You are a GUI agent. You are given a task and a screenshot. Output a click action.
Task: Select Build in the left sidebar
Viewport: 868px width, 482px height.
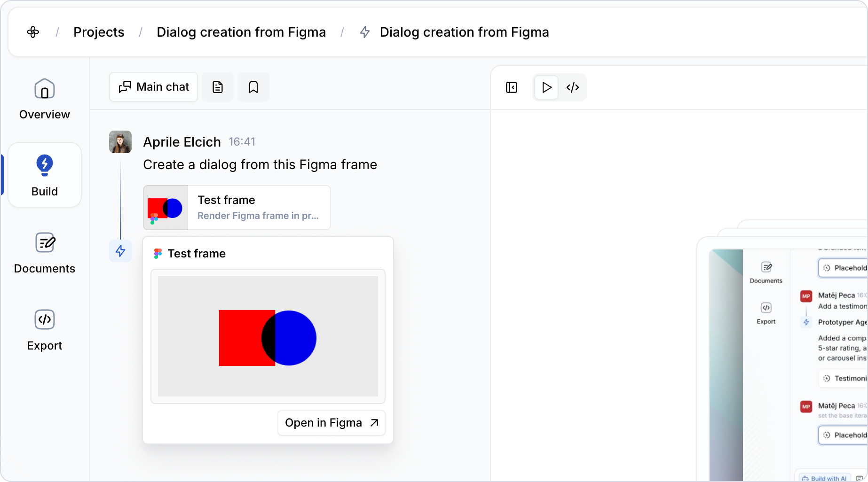pyautogui.click(x=45, y=175)
